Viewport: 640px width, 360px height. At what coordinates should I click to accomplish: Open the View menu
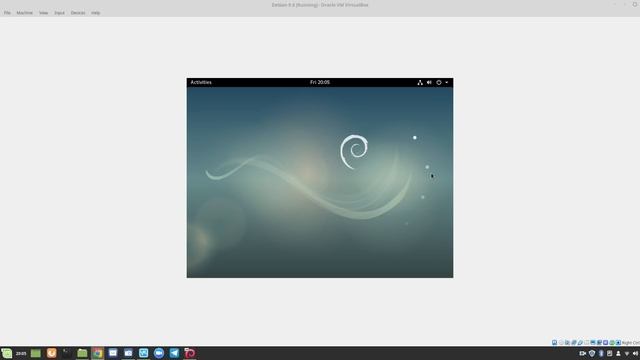tap(43, 13)
